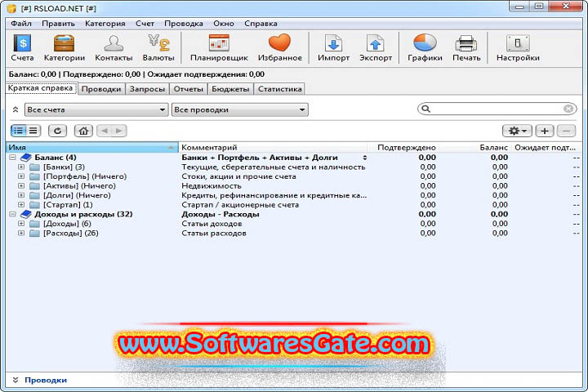The height and width of the screenshot is (392, 588).
Task: Open the Файл menu
Action: 21,23
